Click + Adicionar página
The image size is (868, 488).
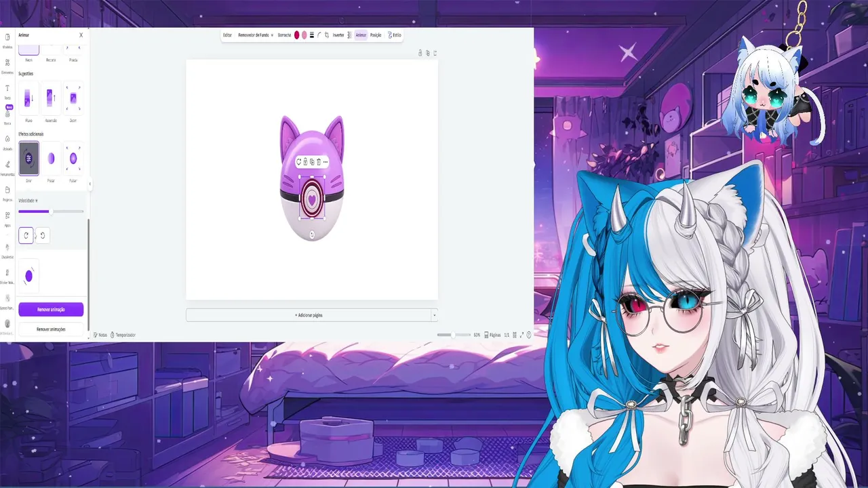(x=309, y=315)
